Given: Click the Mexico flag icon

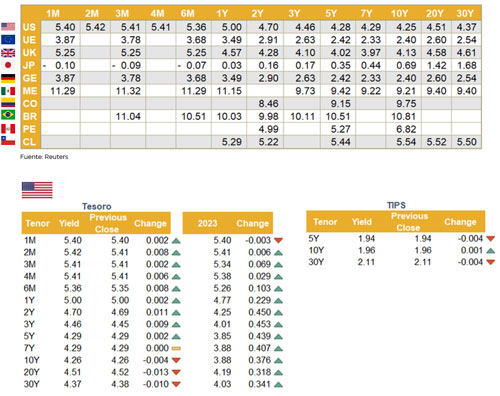Looking at the screenshot, I should [x=8, y=91].
